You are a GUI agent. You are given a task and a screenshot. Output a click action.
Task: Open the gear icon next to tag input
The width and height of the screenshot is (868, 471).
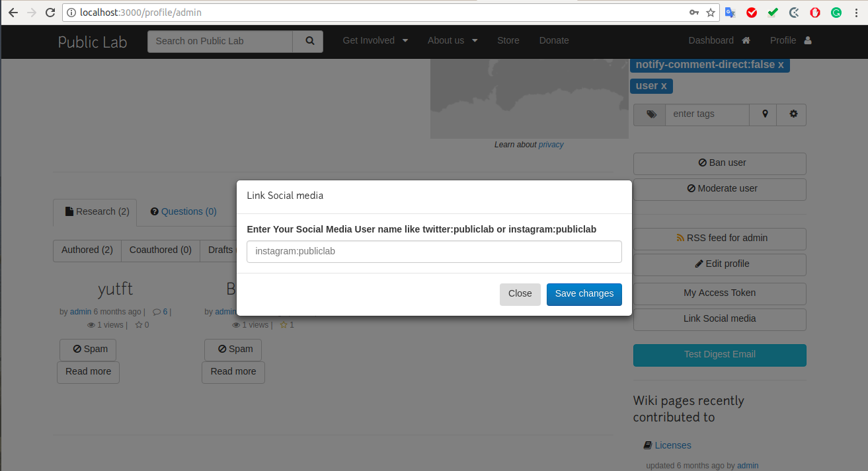point(791,114)
